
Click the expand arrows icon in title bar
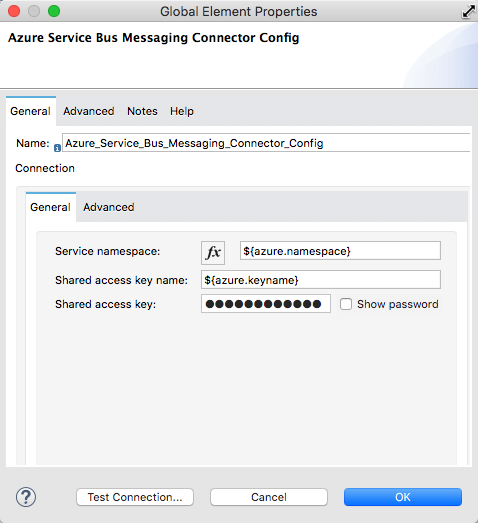469,11
